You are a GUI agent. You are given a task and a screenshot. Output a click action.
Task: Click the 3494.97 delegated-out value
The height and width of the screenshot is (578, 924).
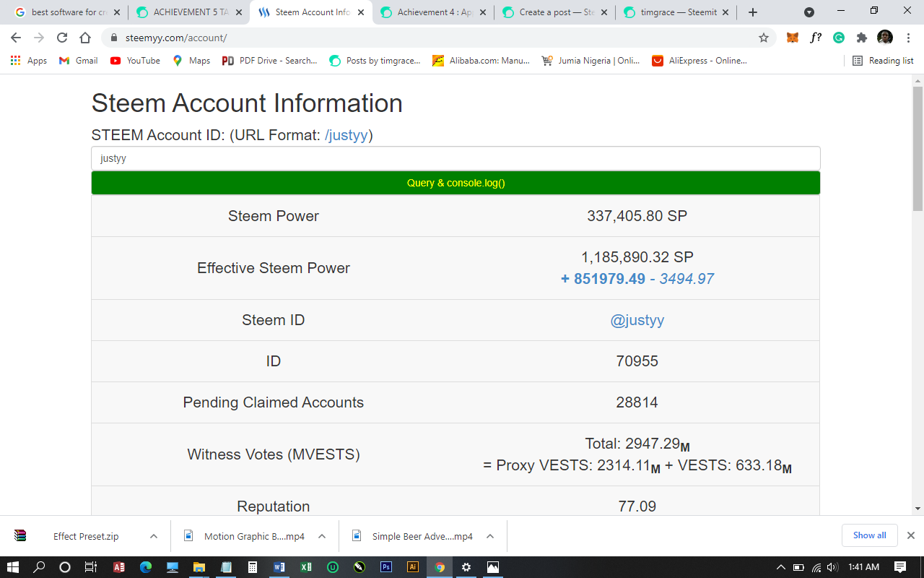[687, 279]
